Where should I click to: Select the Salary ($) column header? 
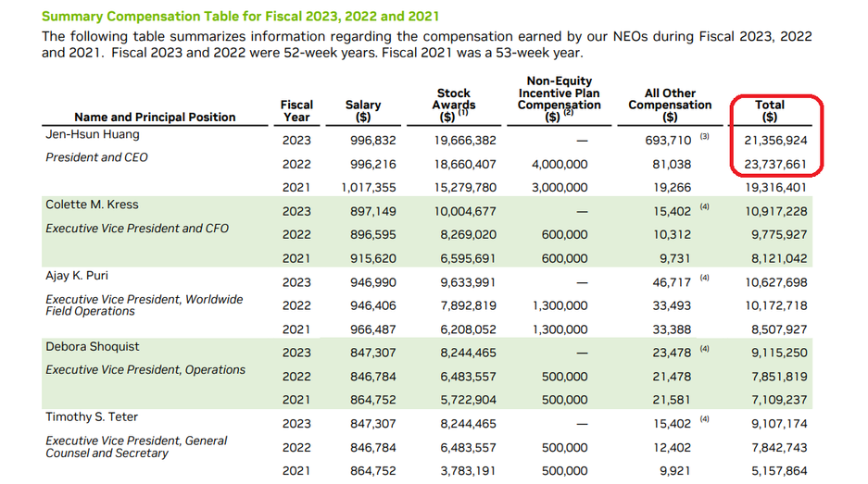tap(362, 111)
